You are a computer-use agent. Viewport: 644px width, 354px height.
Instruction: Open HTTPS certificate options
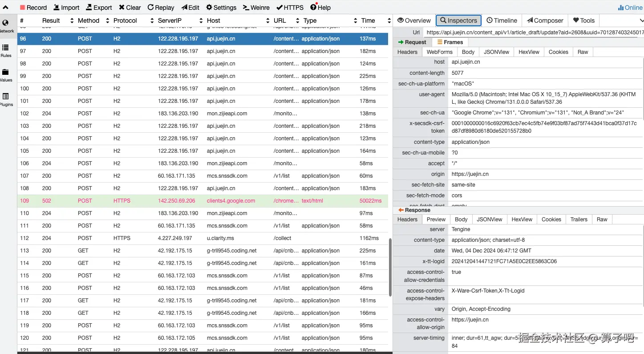tap(290, 8)
